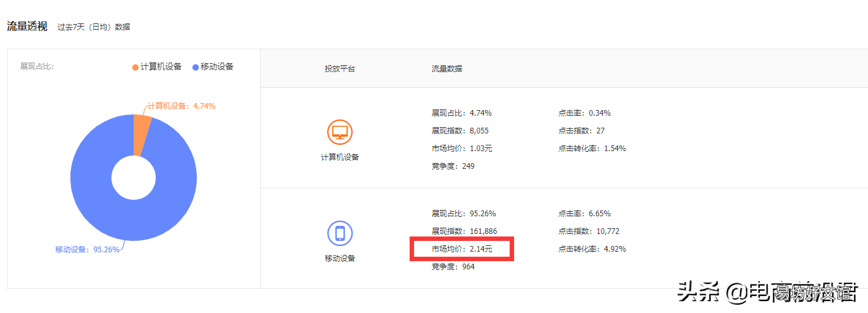Click 点击转化率: 1.54% value
The height and width of the screenshot is (313, 868).
tap(592, 149)
